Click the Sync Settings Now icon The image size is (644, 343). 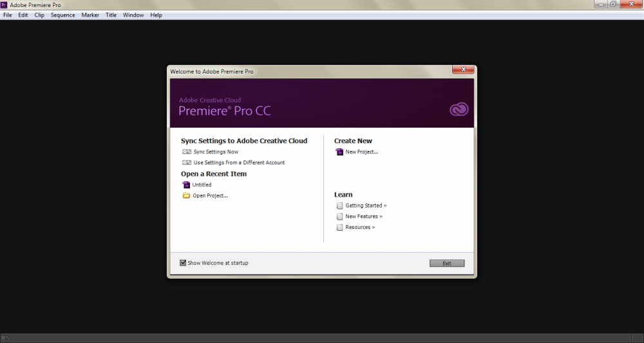(x=187, y=152)
